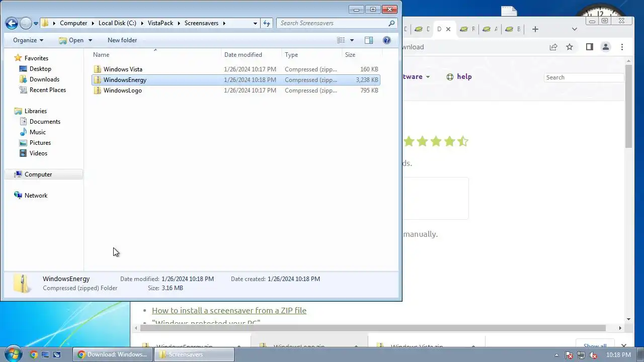Image resolution: width=644 pixels, height=362 pixels.
Task: Go back with the Explorer Back arrow
Action: (x=12, y=23)
